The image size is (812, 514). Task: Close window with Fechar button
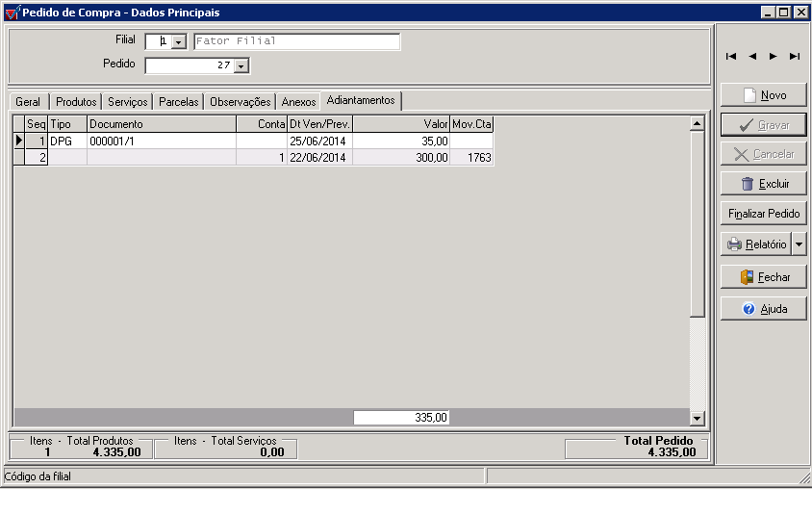pyautogui.click(x=763, y=277)
